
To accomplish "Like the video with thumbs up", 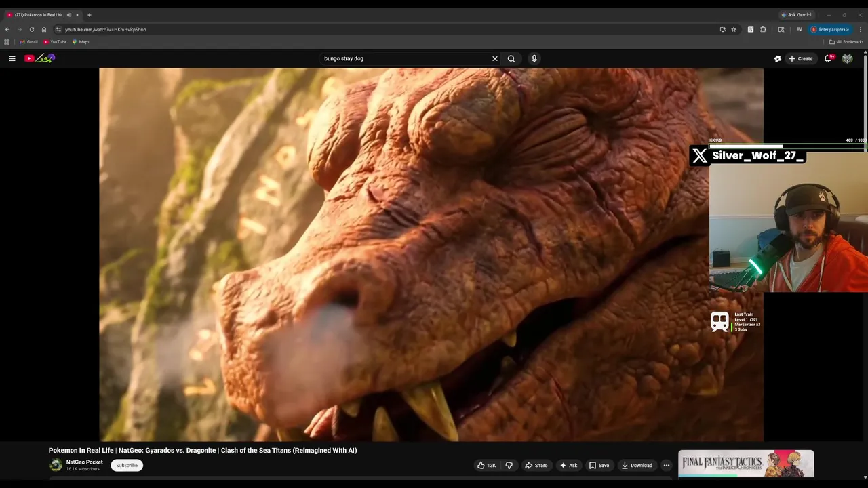I will tap(486, 465).
